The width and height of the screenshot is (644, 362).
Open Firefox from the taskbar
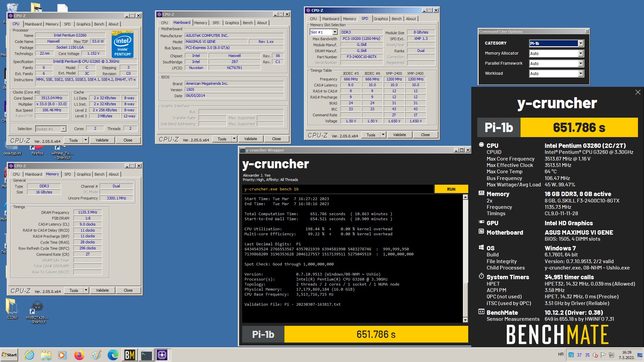(x=79, y=355)
